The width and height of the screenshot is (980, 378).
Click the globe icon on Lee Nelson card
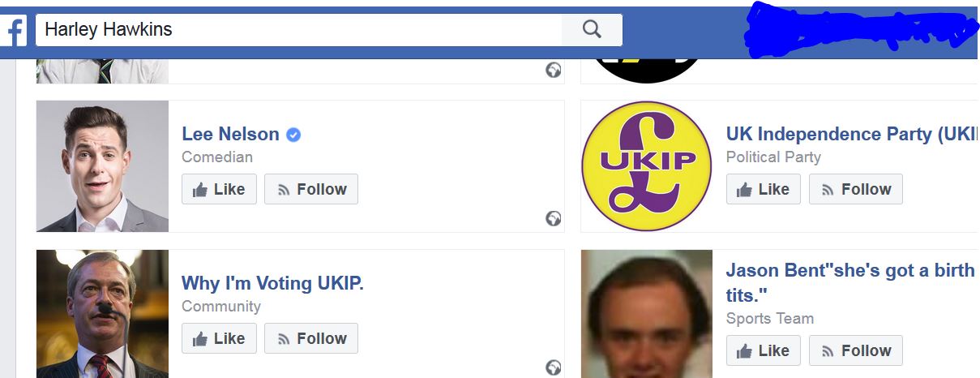(554, 218)
